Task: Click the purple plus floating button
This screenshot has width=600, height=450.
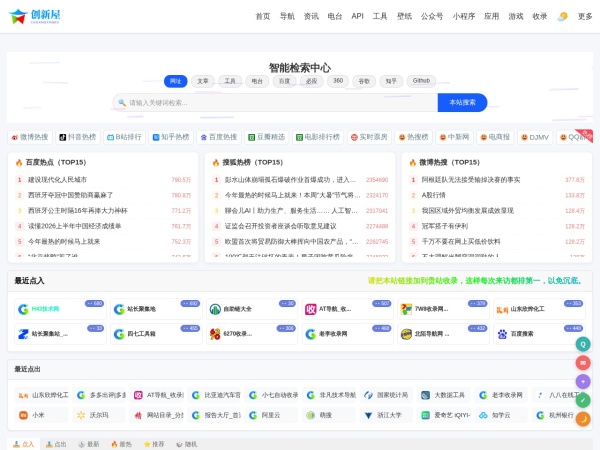Action: click(x=583, y=382)
